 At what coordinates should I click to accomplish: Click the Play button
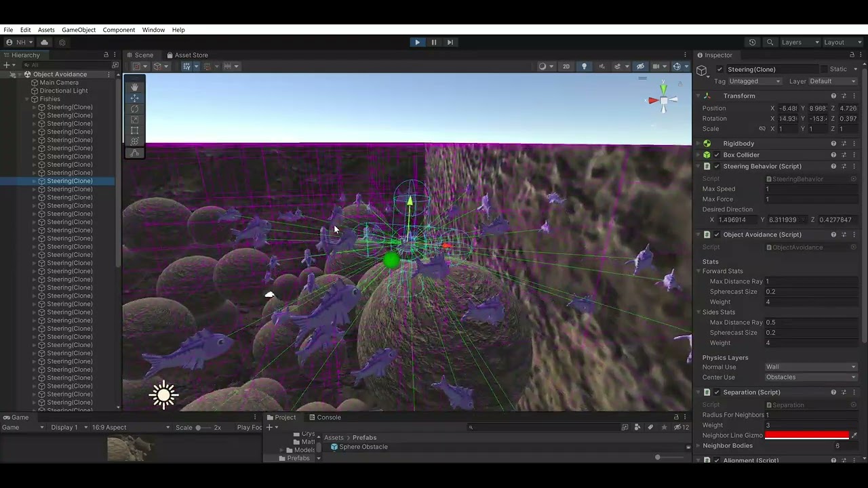[417, 42]
